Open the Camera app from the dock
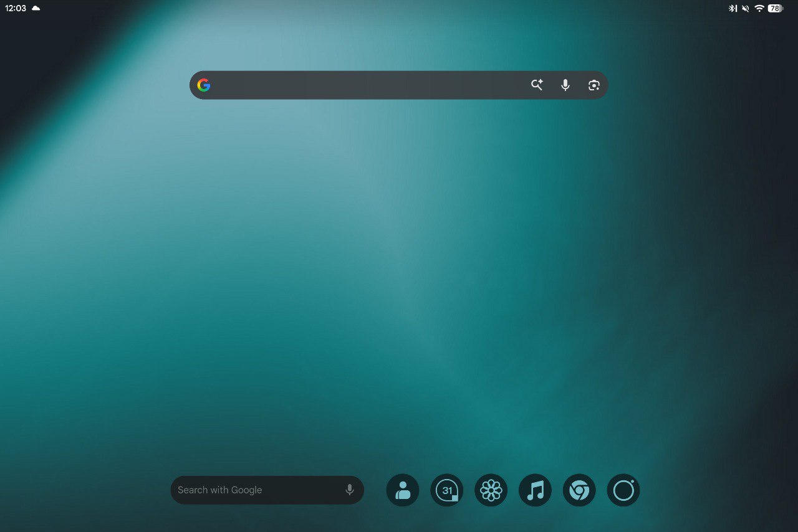Screen dimensions: 798x532 coord(623,490)
